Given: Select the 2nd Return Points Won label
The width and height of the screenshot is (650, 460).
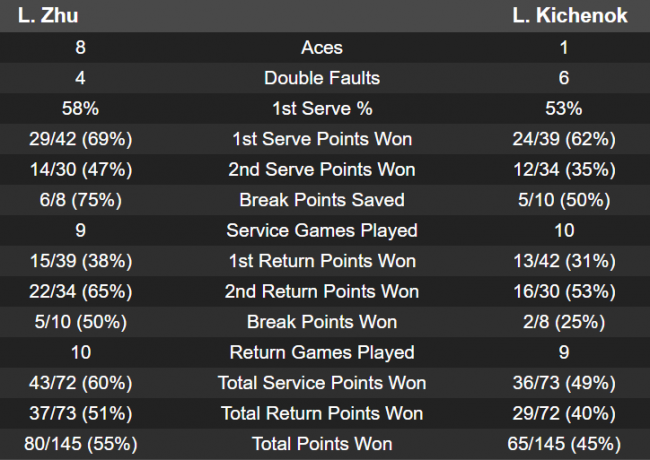Looking at the screenshot, I should (322, 291).
